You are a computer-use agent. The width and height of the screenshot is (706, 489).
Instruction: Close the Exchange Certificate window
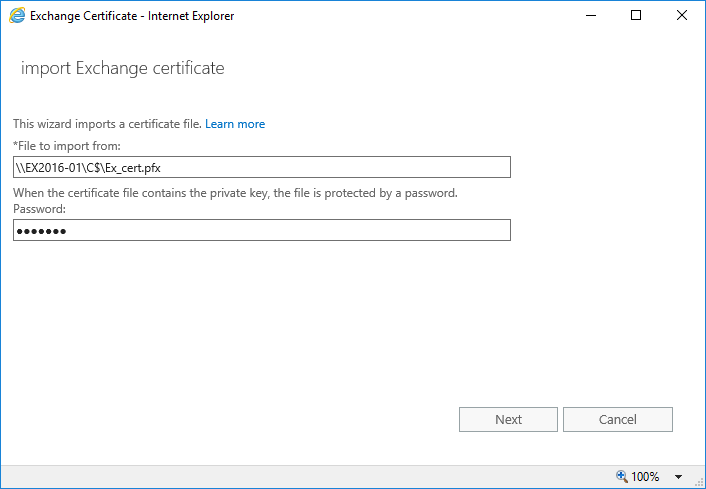(x=682, y=15)
